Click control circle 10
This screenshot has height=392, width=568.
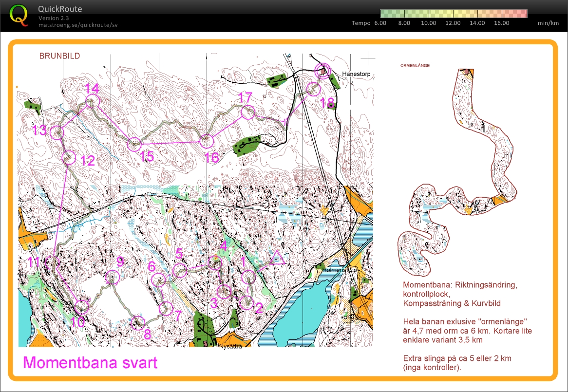[x=82, y=307]
